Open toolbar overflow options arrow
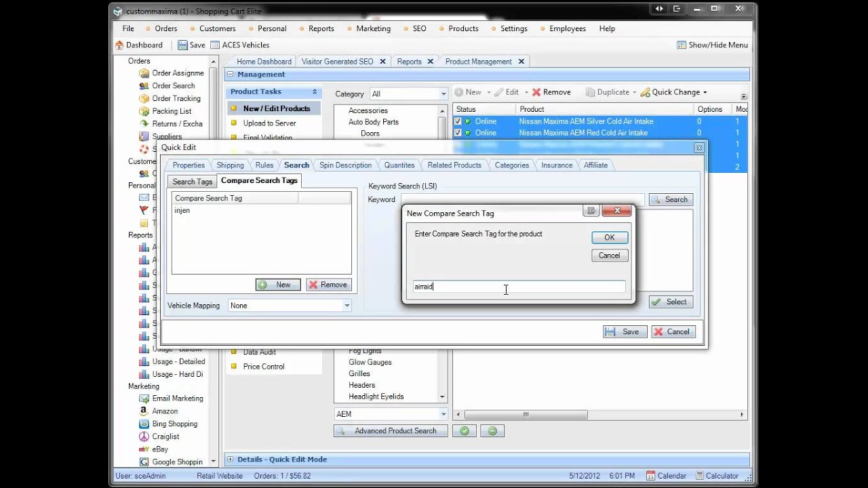Image resolution: width=868 pixels, height=488 pixels. click(x=744, y=96)
